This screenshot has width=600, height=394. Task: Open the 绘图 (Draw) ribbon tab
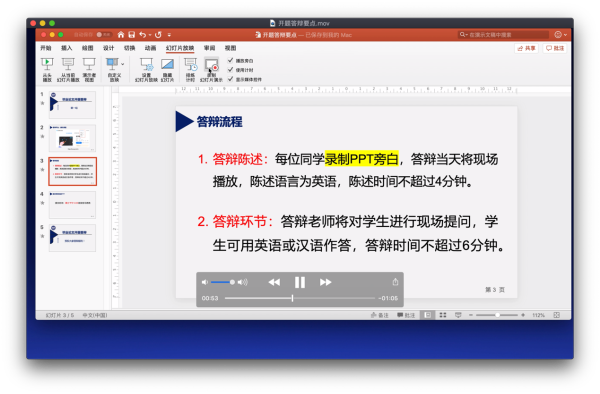coord(88,48)
